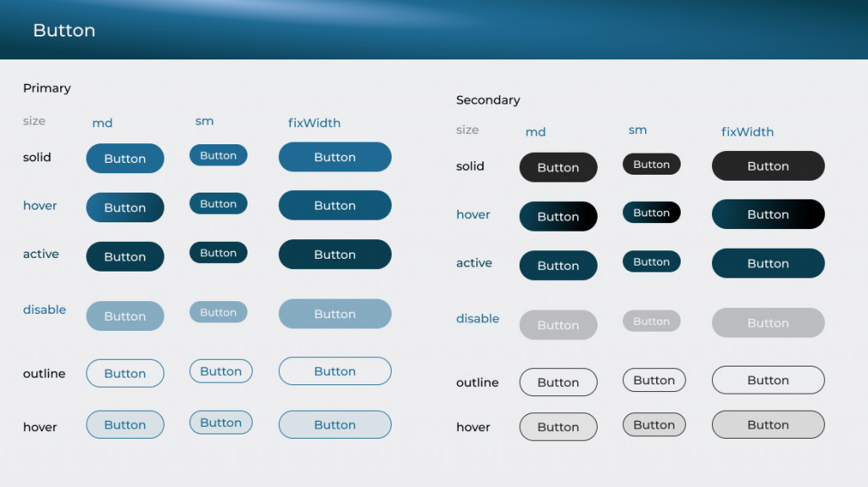Screen dimensions: 868x487
Task: Click the Secondary disable fixWidth gray Button
Action: (x=768, y=322)
